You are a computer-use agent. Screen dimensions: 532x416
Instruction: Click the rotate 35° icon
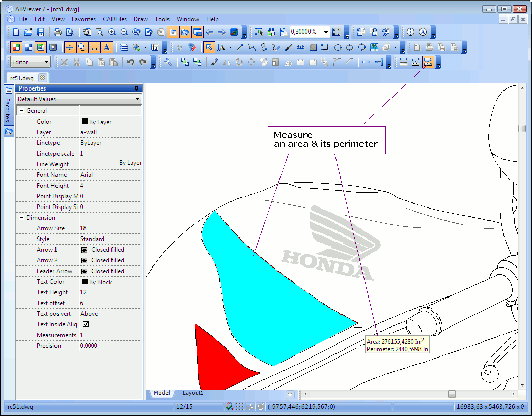tap(386, 32)
